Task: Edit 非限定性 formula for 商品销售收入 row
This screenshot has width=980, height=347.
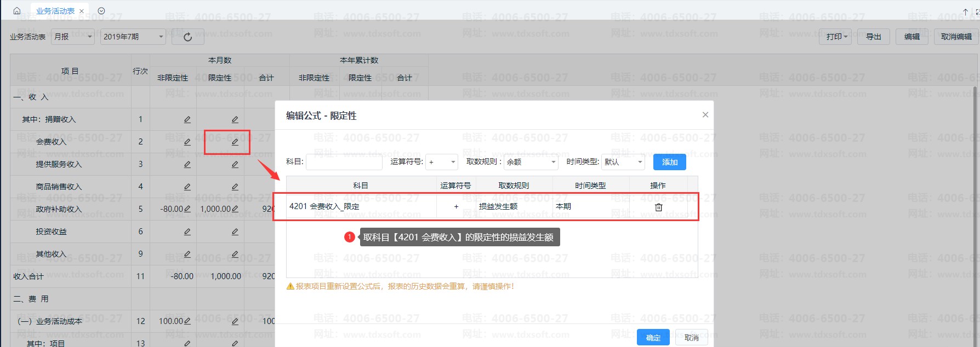Action: (187, 187)
